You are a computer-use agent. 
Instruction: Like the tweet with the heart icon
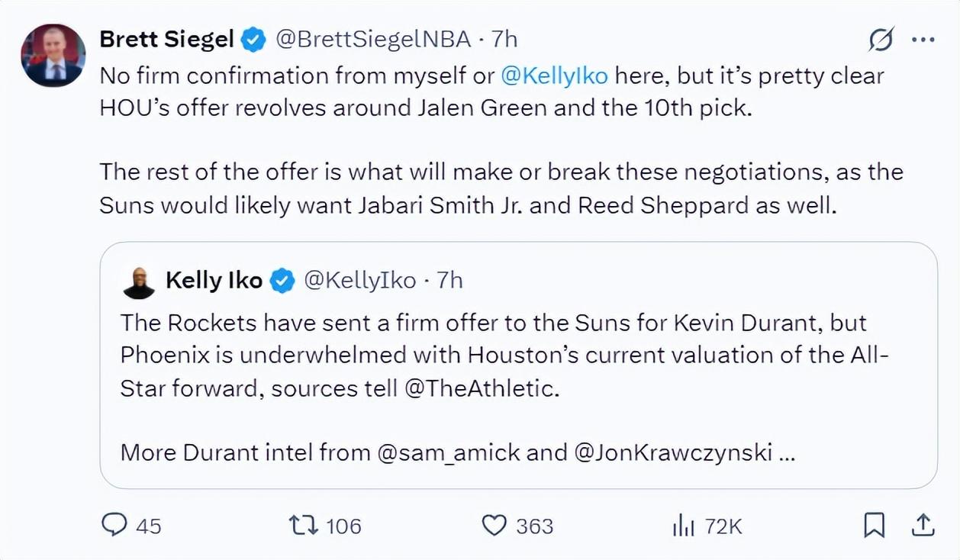tap(494, 525)
